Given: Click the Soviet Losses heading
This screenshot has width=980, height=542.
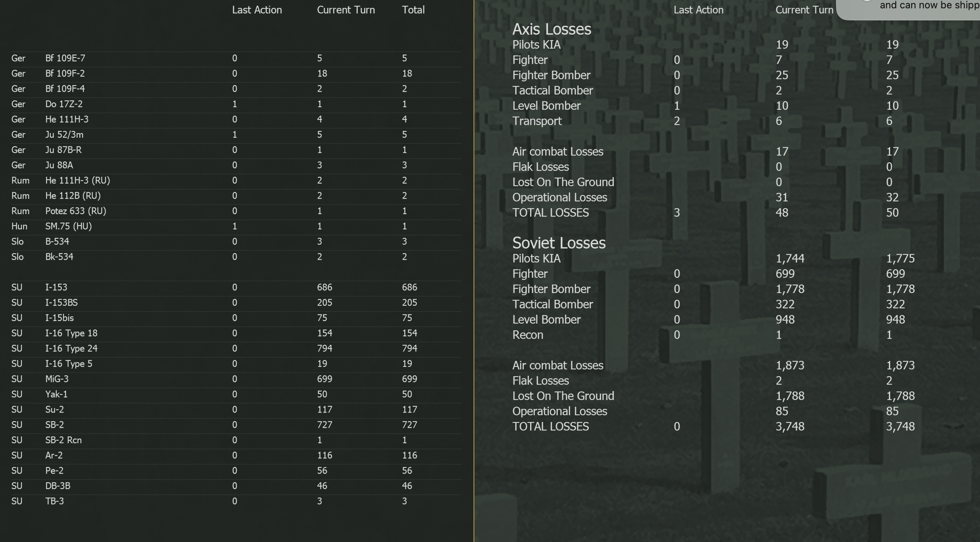Looking at the screenshot, I should [559, 243].
